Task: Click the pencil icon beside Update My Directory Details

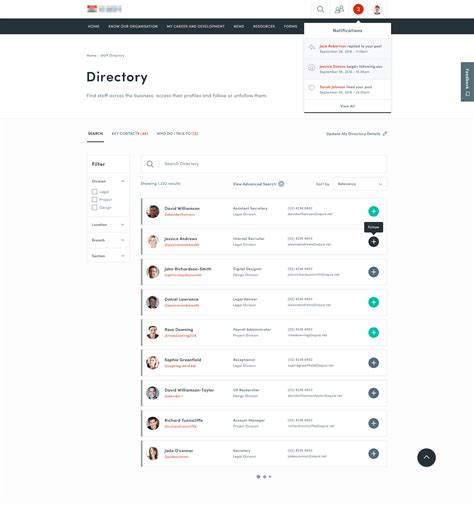Action: point(385,134)
